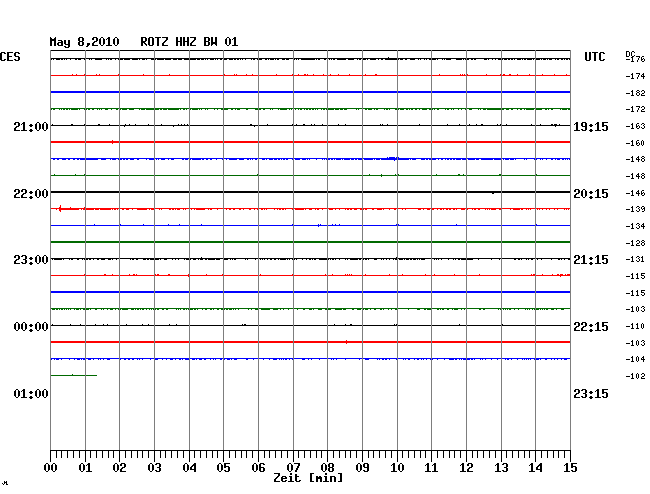Click minute 02 on the bottom axis
This screenshot has width=650, height=494.
tap(119, 468)
